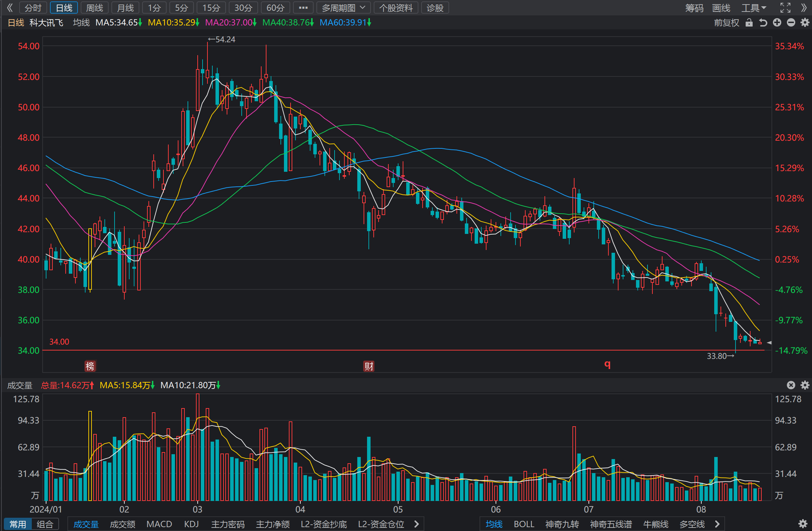Select 60分 period
812x531 pixels.
click(x=276, y=8)
